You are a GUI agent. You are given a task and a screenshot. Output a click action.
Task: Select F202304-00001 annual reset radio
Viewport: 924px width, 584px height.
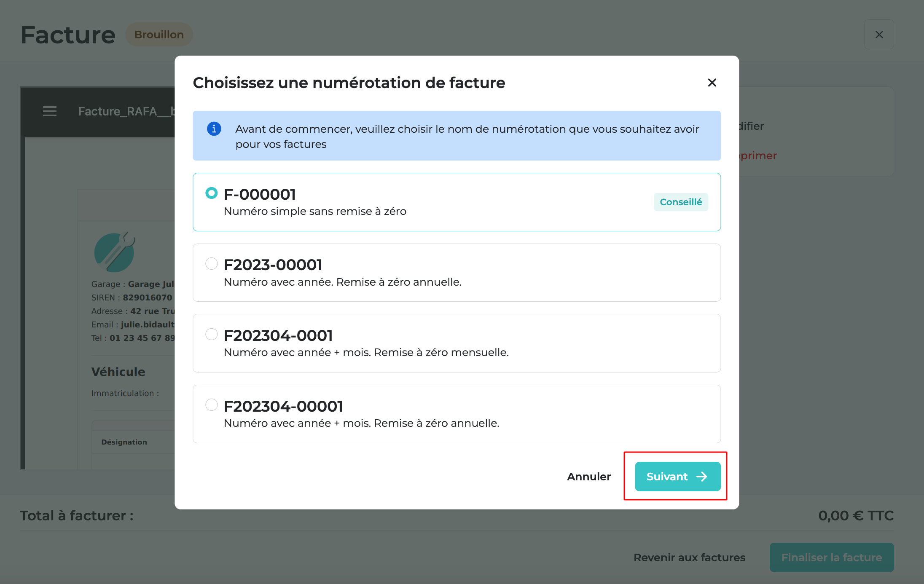click(211, 405)
